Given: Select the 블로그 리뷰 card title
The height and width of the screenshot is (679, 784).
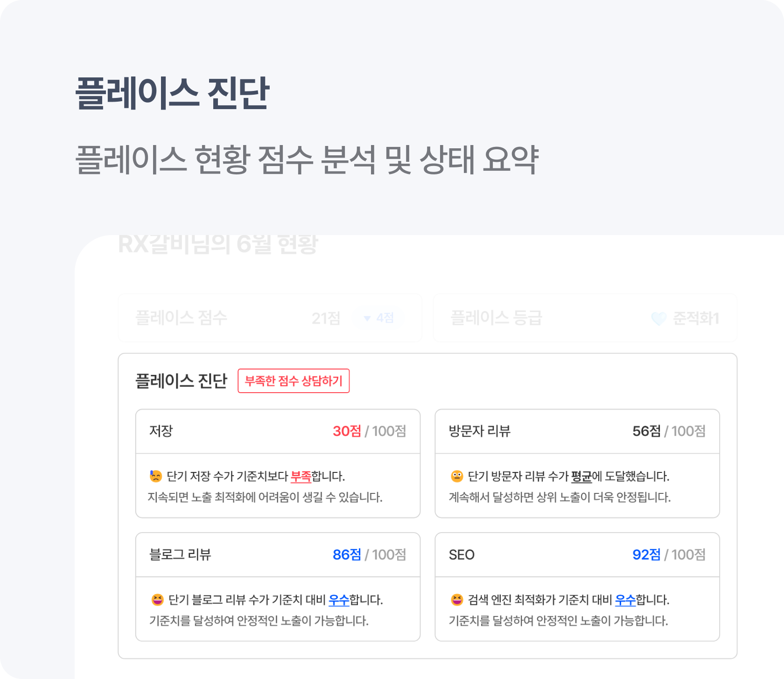Looking at the screenshot, I should point(180,554).
